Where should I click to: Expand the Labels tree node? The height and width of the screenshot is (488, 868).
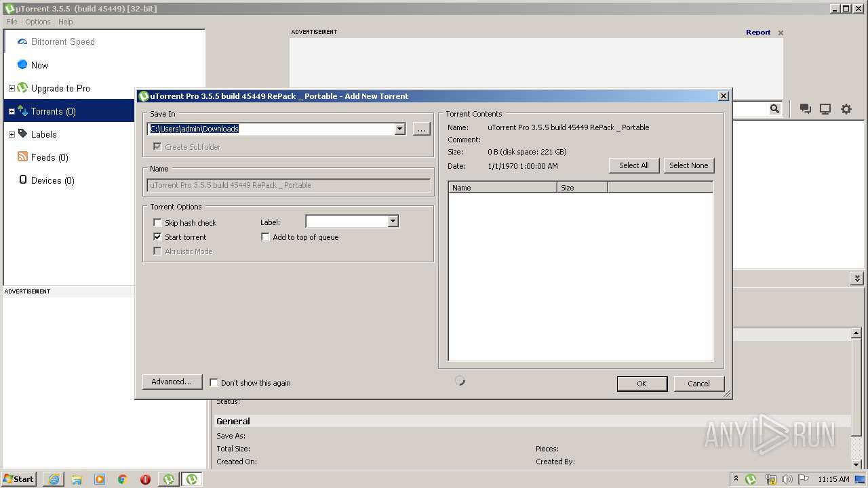pyautogui.click(x=12, y=134)
